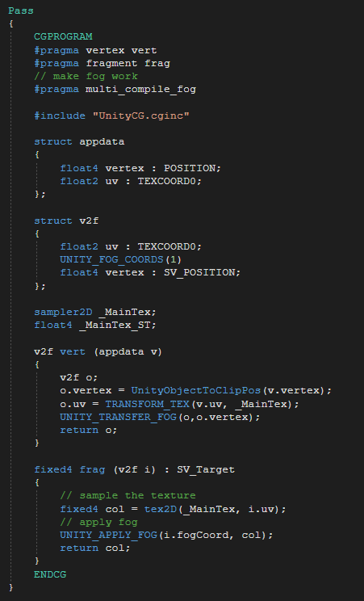
Task: Click the multi_compile_fog pragma text
Action: (x=140, y=90)
